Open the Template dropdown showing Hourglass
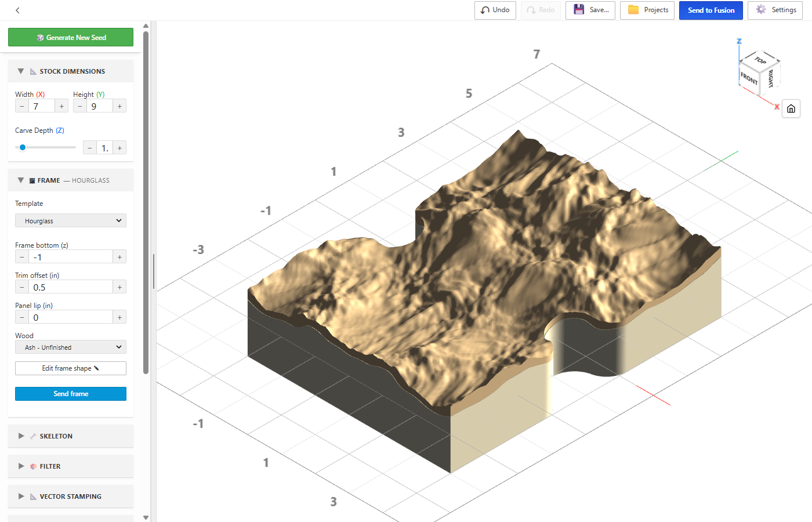 pos(71,220)
